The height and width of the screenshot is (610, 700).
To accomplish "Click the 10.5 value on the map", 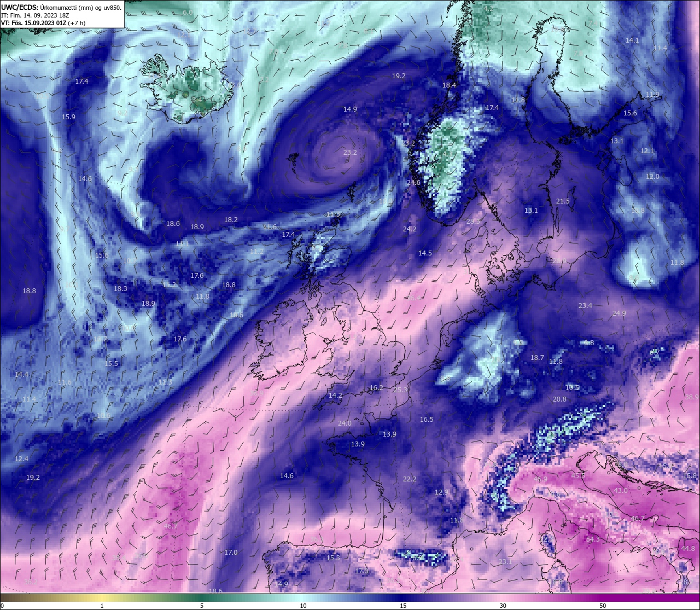I will pos(572,387).
